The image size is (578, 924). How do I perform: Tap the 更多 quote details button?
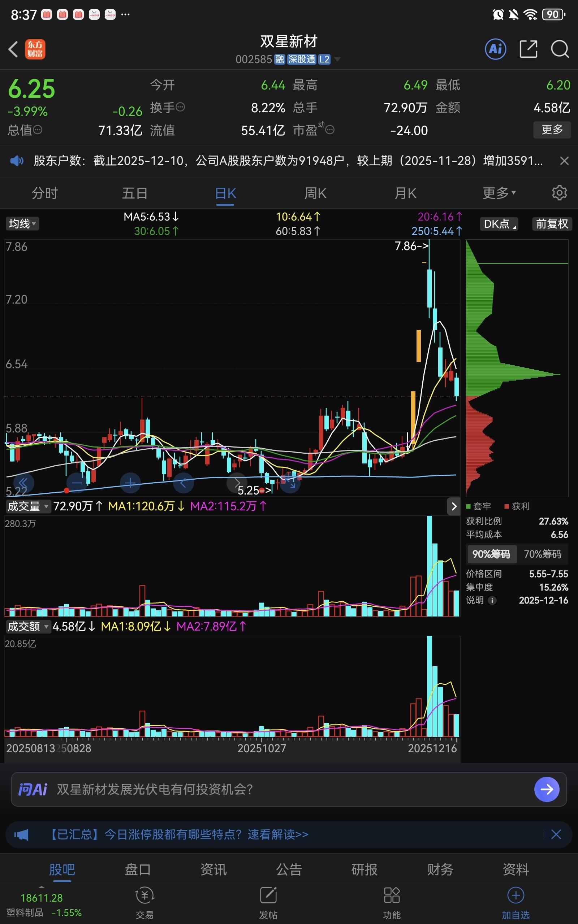(x=552, y=130)
